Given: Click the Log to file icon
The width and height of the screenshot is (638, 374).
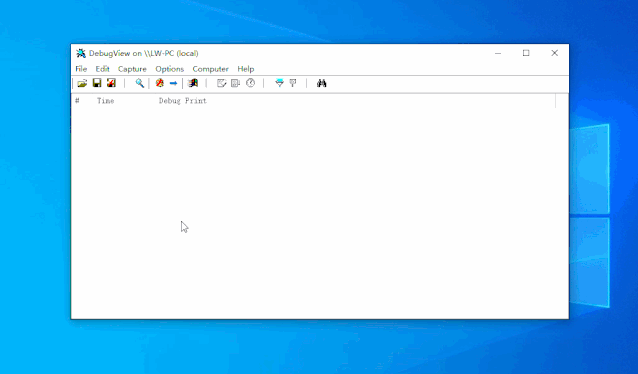Looking at the screenshot, I should click(111, 83).
